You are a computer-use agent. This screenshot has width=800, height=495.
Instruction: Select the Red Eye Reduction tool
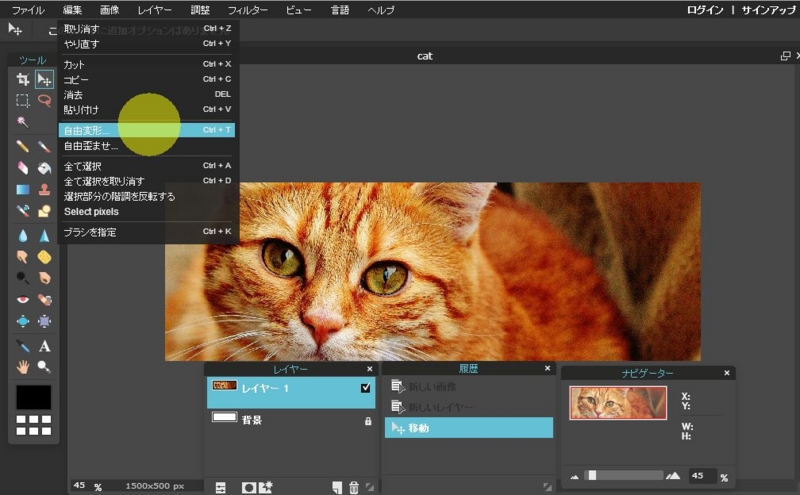[x=22, y=300]
